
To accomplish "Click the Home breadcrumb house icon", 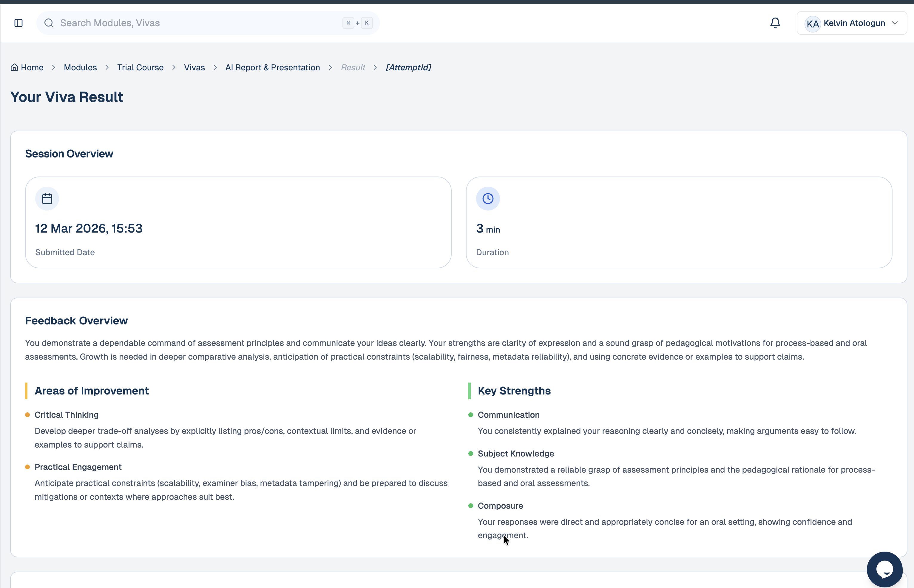I will pyautogui.click(x=14, y=67).
